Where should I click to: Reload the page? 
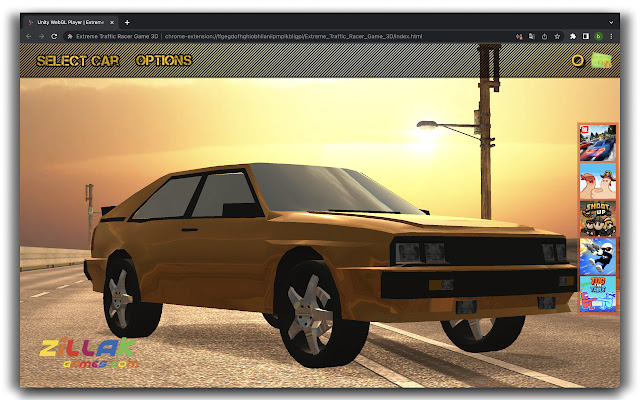(x=54, y=36)
